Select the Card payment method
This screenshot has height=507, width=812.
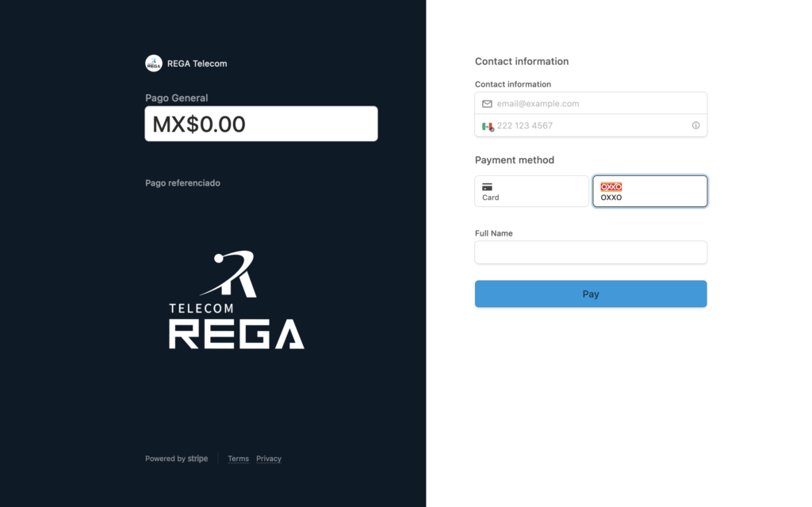tap(532, 191)
